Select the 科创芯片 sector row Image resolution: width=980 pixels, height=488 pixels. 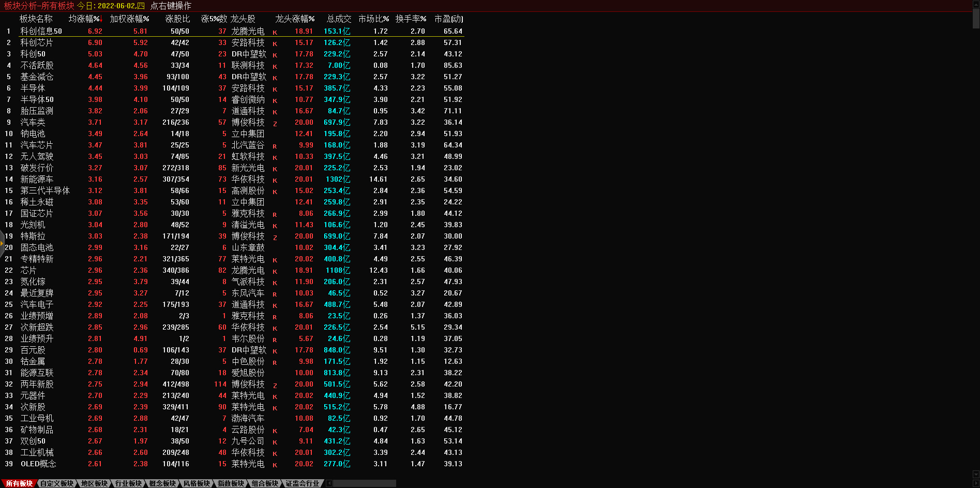(37, 42)
